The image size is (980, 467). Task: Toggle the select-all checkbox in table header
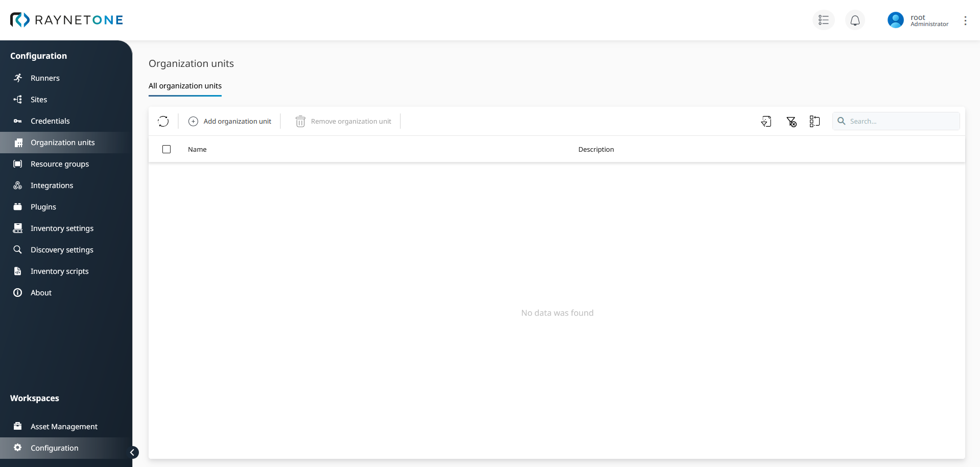166,149
